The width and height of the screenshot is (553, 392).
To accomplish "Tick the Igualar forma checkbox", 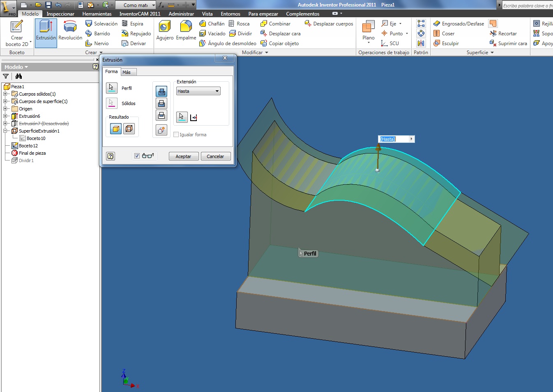I will 176,135.
